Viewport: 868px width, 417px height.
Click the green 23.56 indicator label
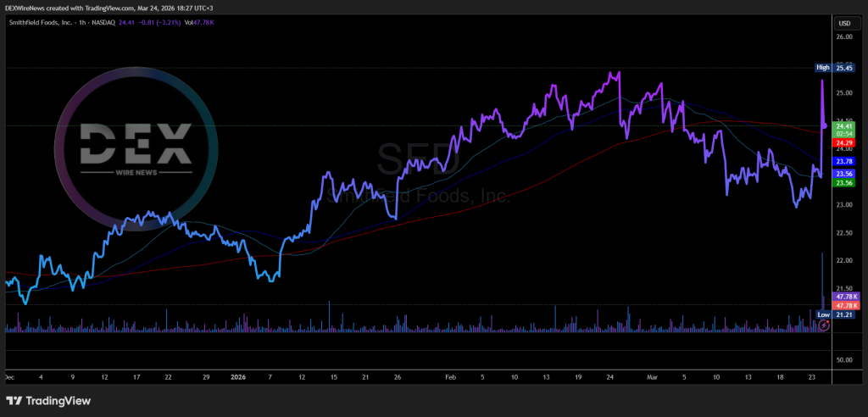tap(845, 183)
